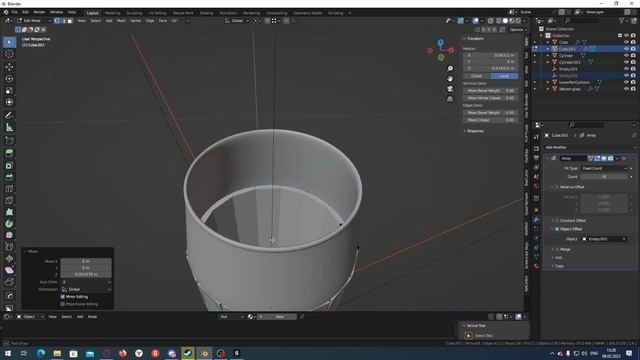Open the Vertex menu in viewport header
Viewport: 640px width, 360px height.
coord(136,20)
